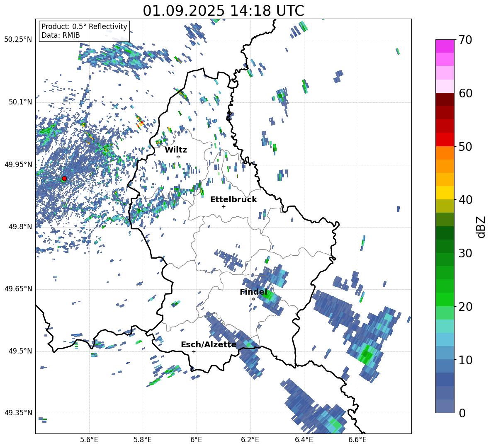Click the 50.25°N latitude label

(18, 40)
